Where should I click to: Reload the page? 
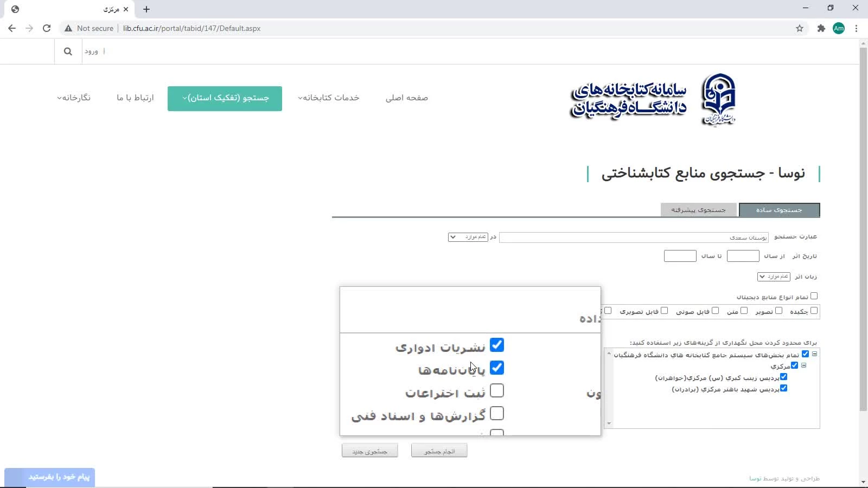click(x=47, y=28)
